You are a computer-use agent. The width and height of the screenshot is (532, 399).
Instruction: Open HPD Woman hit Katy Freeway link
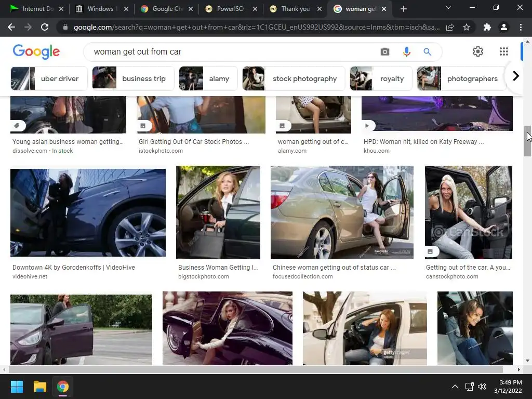pos(424,141)
